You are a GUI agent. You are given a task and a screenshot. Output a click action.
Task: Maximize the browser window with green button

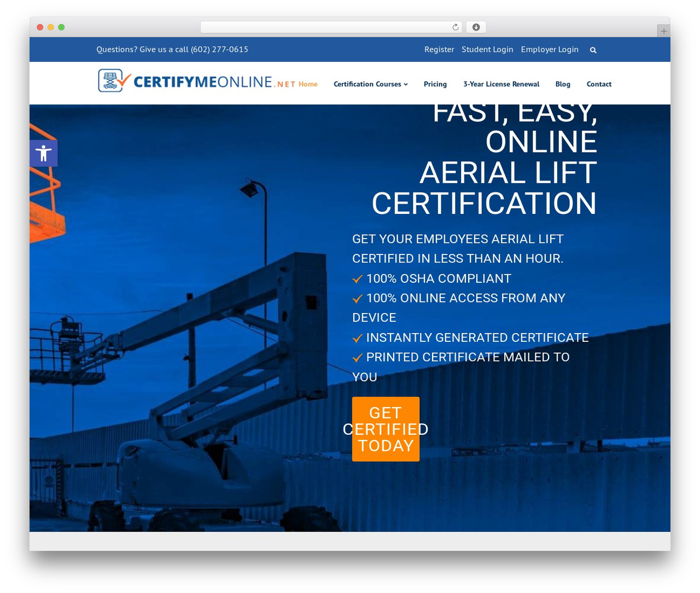(61, 27)
